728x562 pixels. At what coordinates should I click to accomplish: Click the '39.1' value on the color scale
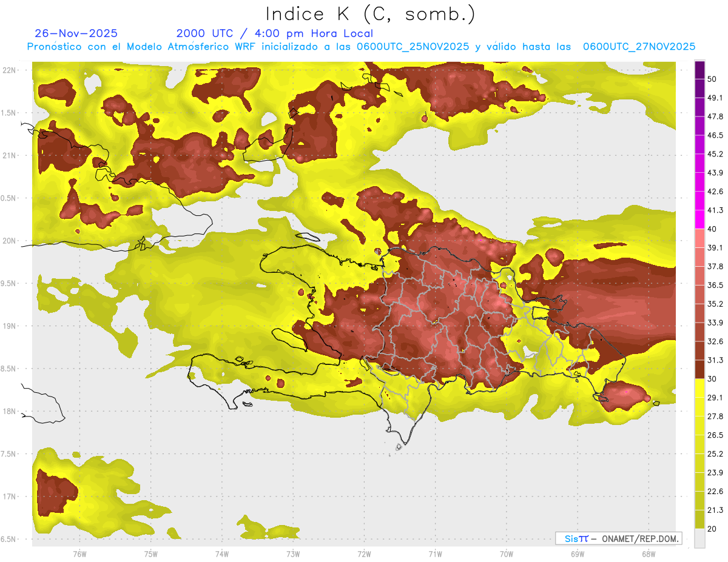715,248
